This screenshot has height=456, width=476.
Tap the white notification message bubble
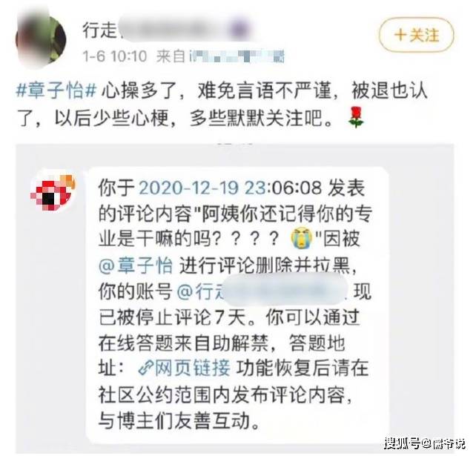tap(237, 304)
